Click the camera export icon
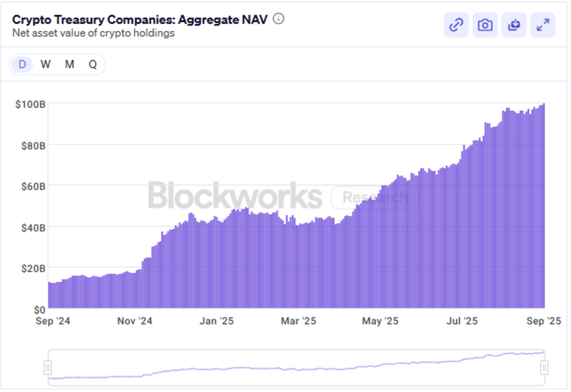The width and height of the screenshot is (571, 392). tap(485, 26)
